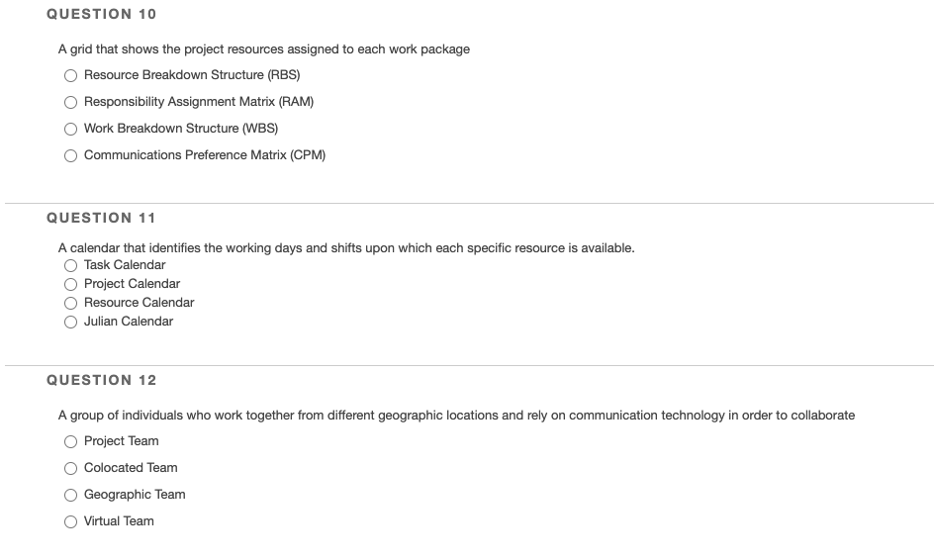Choose Task Calendar radio button
The width and height of the screenshot is (934, 560).
[x=71, y=266]
